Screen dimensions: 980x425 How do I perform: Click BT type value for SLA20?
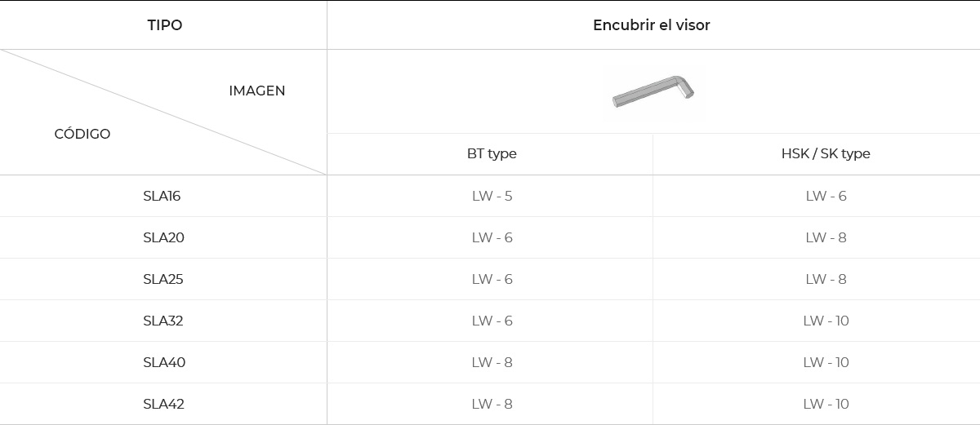click(492, 237)
